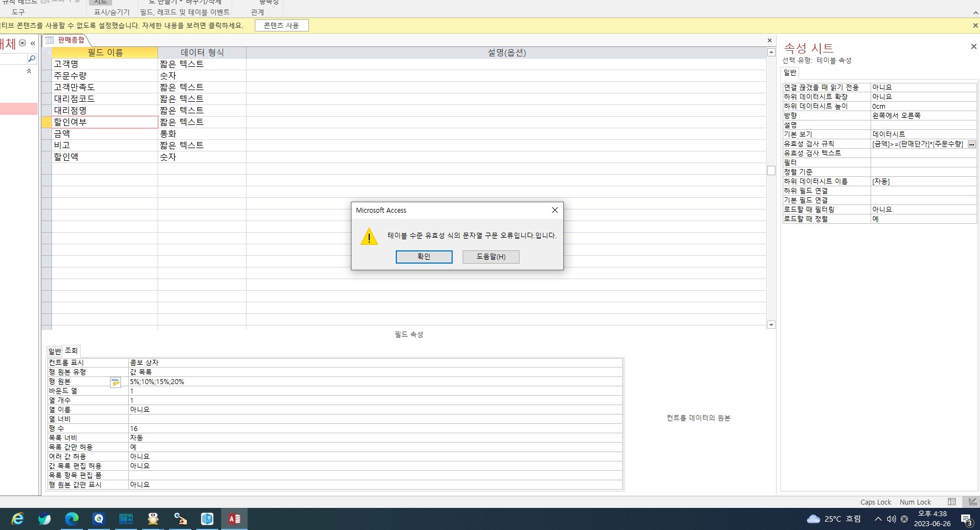The image size is (980, 530).
Task: Open Microsoft Access from the taskbar
Action: tap(234, 519)
